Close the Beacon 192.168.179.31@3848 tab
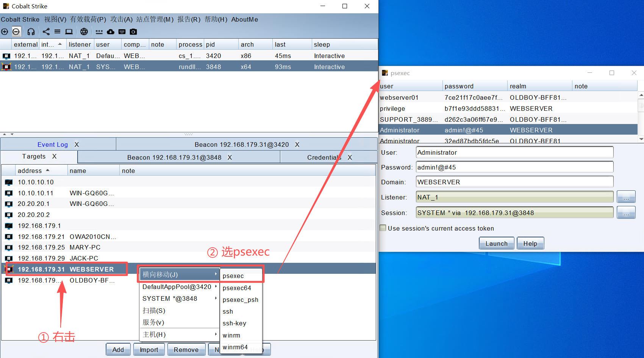The height and width of the screenshot is (358, 644). click(230, 157)
